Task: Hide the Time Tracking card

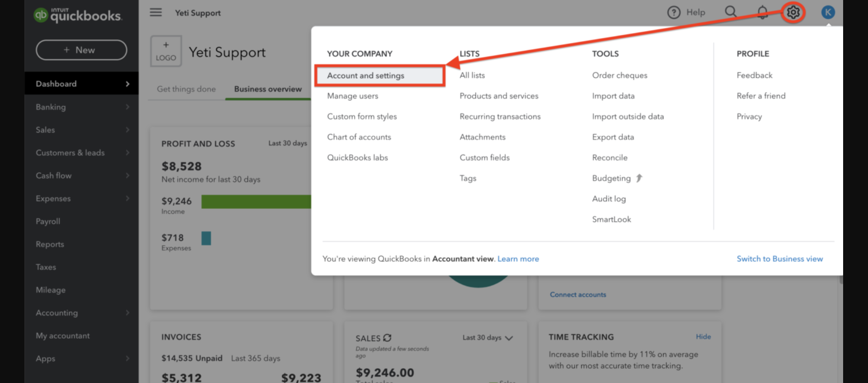Action: [703, 336]
